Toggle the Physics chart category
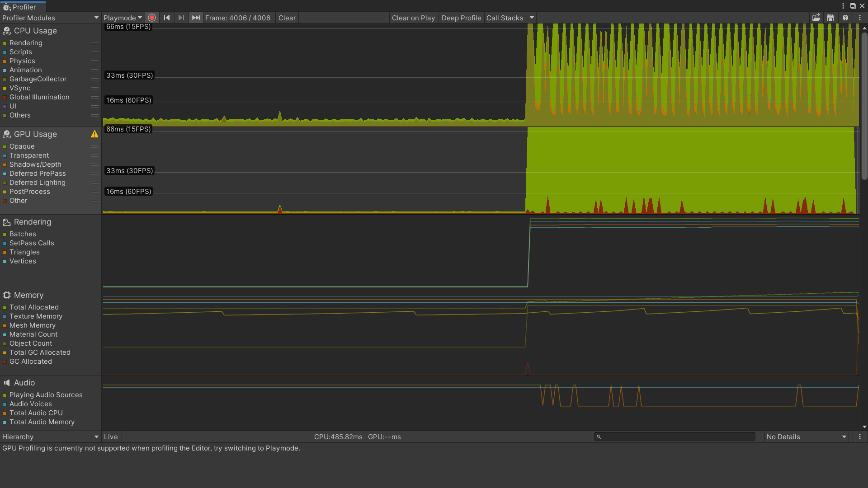This screenshot has width=868, height=488. [22, 61]
